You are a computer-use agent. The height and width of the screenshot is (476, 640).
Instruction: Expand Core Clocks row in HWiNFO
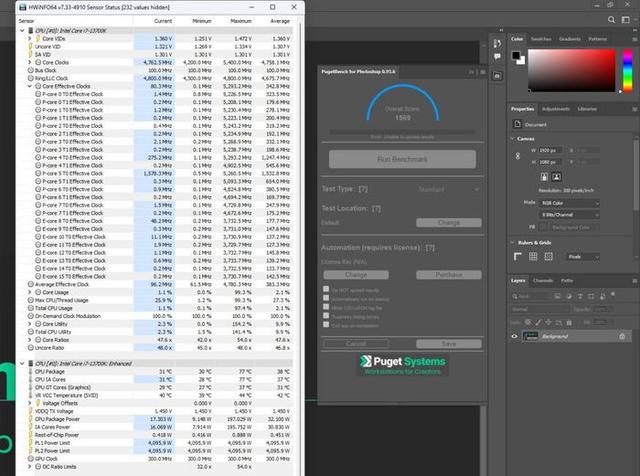(x=29, y=62)
